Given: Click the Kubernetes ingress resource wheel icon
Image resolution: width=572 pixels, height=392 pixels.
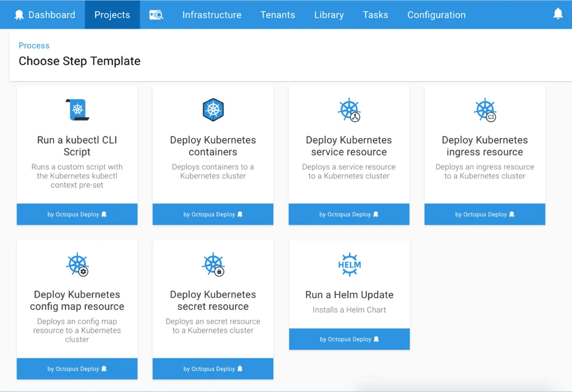Looking at the screenshot, I should click(485, 110).
